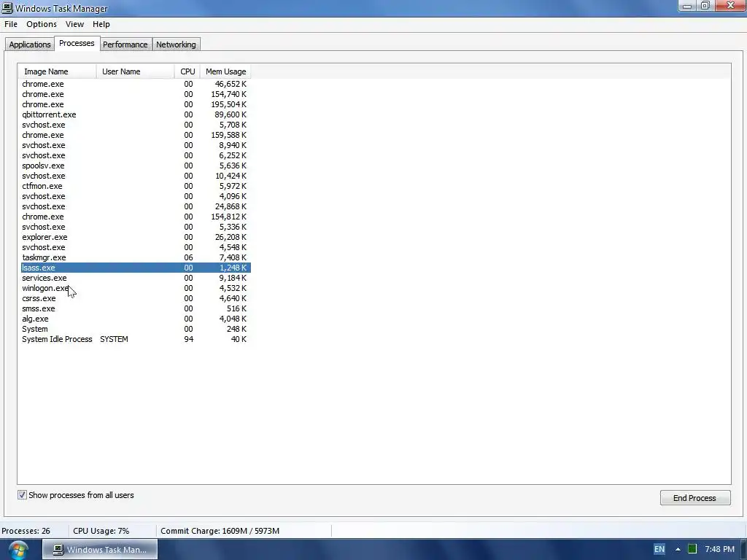Click CPU value 06 for taskmgr.exe

click(x=189, y=257)
